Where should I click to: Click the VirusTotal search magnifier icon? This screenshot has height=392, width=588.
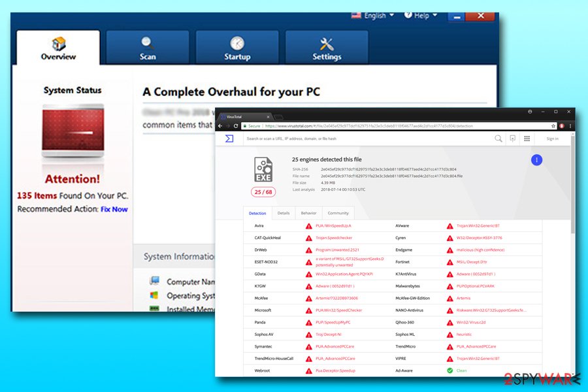point(498,139)
